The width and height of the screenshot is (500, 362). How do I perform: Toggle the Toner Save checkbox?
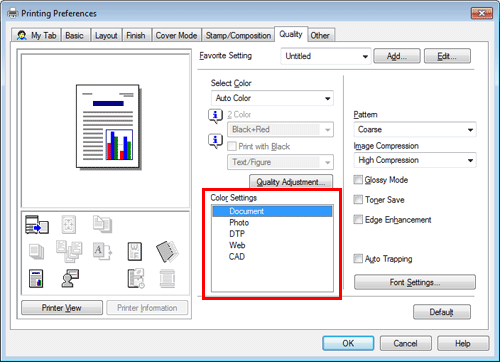click(358, 200)
